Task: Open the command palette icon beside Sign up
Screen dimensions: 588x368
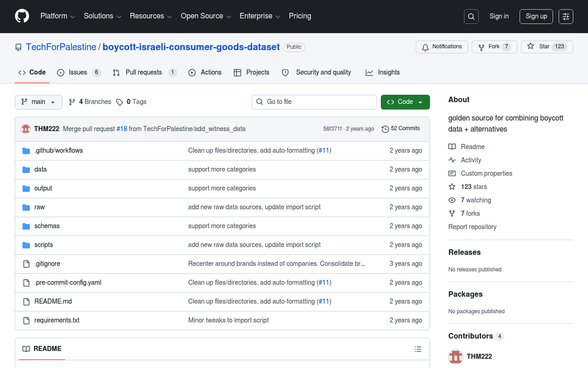Action: coord(566,17)
